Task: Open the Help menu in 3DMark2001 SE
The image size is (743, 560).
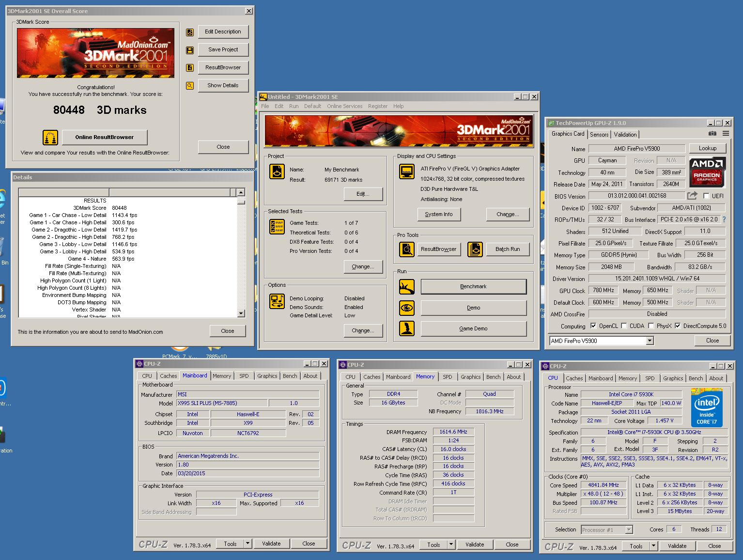Action: coord(398,106)
